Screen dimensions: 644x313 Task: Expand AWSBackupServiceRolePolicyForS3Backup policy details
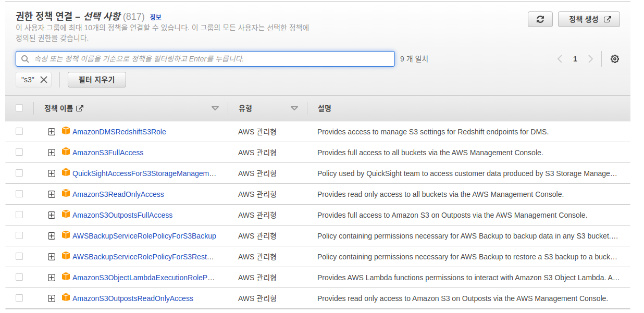tap(52, 236)
